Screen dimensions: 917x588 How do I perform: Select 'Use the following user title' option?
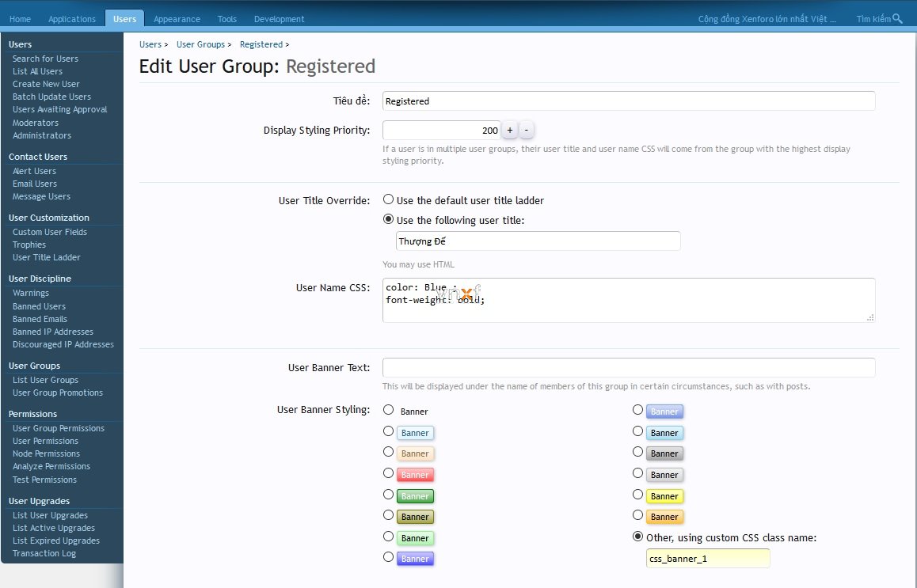[389, 220]
